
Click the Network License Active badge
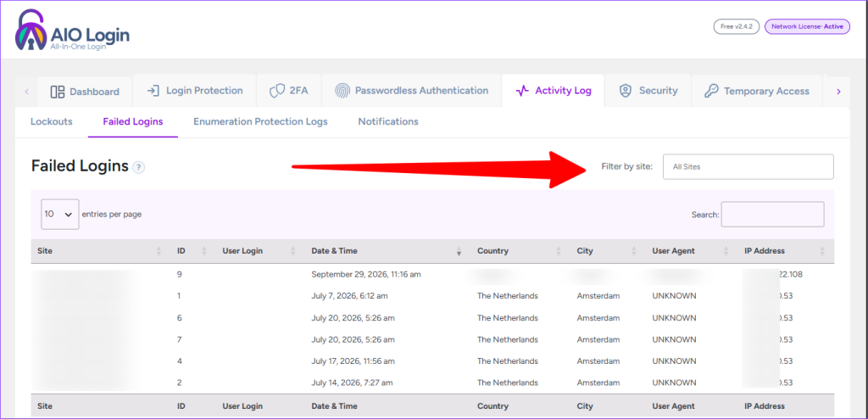(807, 26)
